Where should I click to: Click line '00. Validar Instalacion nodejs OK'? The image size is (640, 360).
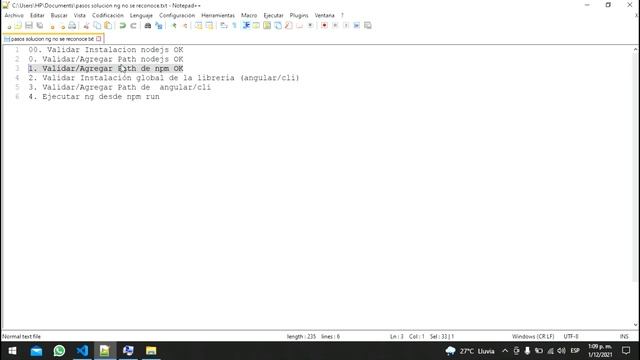click(106, 50)
